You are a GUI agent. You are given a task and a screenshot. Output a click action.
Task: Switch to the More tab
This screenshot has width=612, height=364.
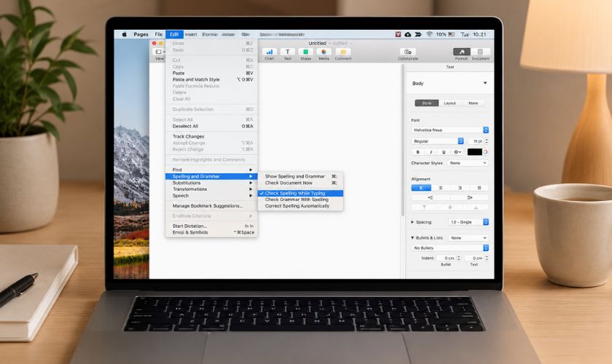(x=473, y=103)
